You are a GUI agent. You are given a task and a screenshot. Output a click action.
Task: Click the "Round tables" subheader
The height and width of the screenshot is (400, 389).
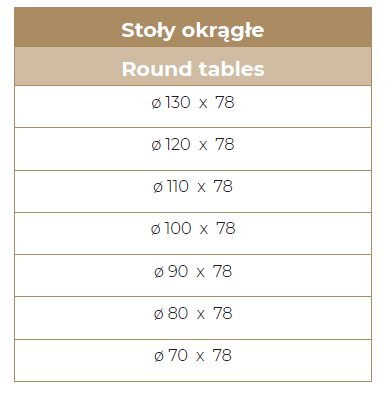[x=193, y=66]
